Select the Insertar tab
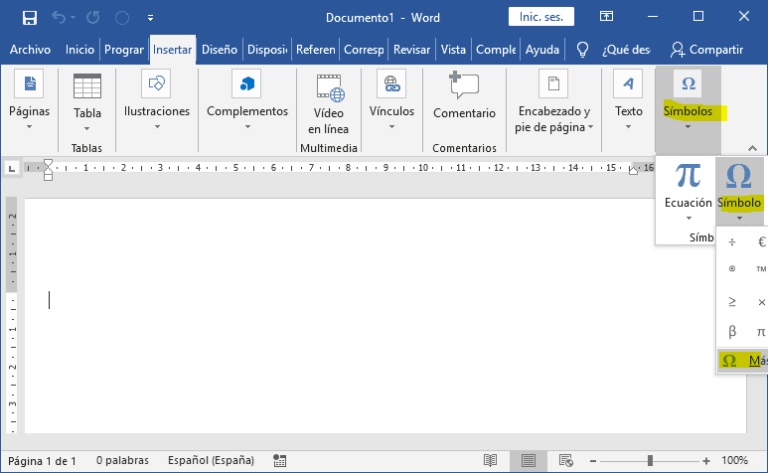 [x=172, y=49]
